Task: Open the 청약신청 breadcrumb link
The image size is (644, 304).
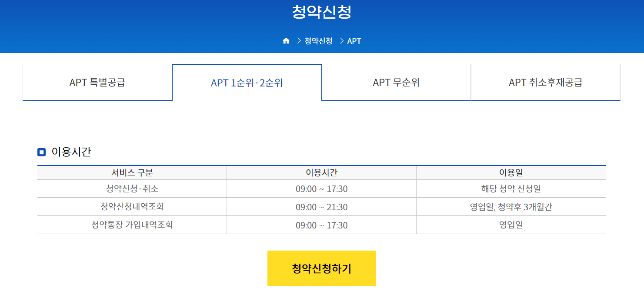Action: tap(319, 40)
